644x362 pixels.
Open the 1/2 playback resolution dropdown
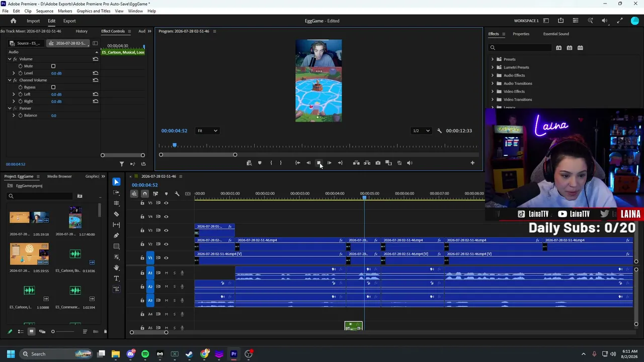click(x=421, y=131)
